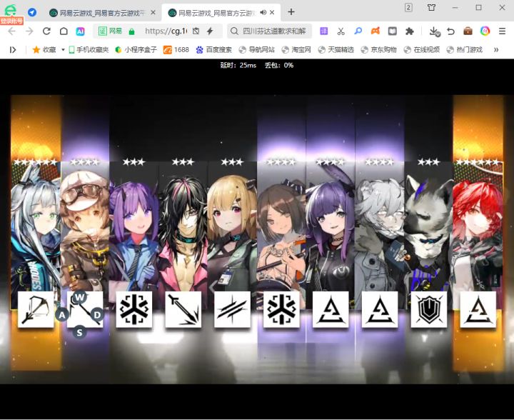Image resolution: width=514 pixels, height=420 pixels.
Task: Open 百度搜索 bookmark
Action: click(214, 50)
